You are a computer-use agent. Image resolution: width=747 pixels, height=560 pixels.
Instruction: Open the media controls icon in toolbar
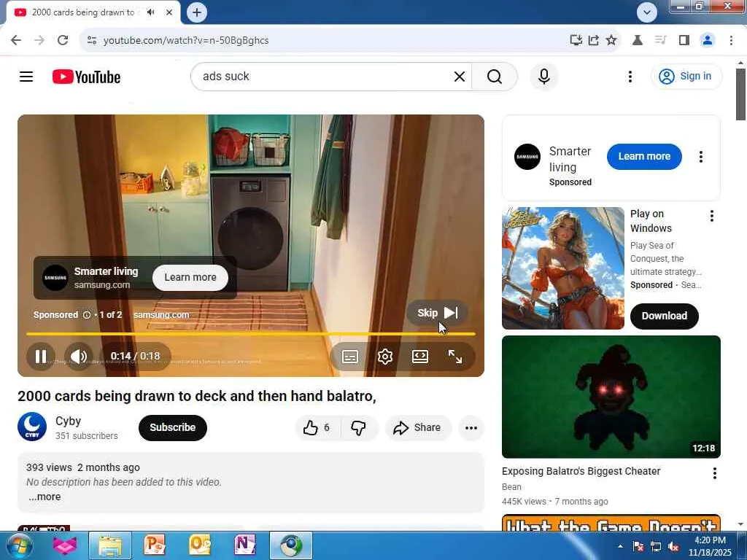(660, 40)
